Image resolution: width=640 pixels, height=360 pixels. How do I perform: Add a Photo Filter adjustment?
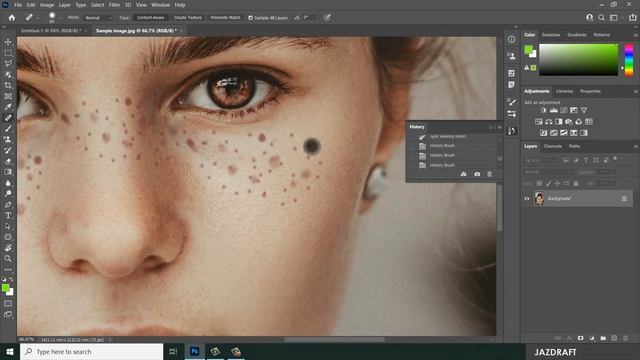coord(569,122)
